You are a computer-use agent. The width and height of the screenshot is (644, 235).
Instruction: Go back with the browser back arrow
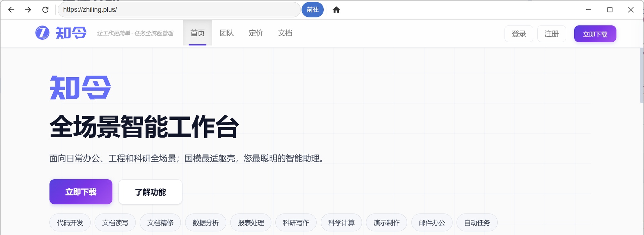[11, 10]
